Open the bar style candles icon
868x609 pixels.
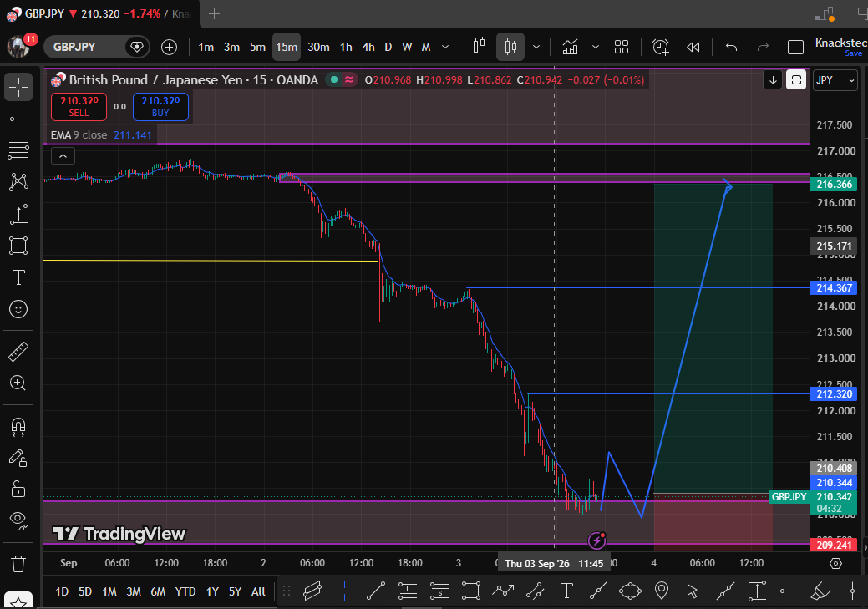coord(479,47)
